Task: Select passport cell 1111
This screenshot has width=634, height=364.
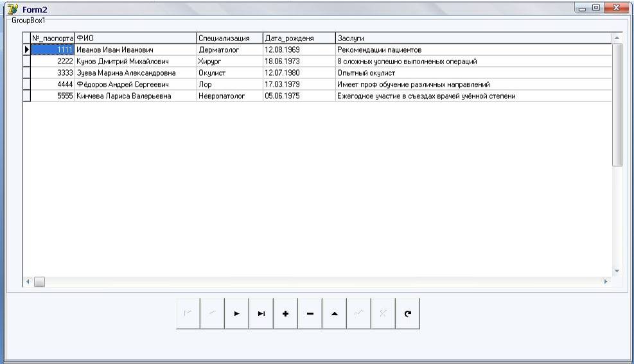Action: pyautogui.click(x=53, y=49)
